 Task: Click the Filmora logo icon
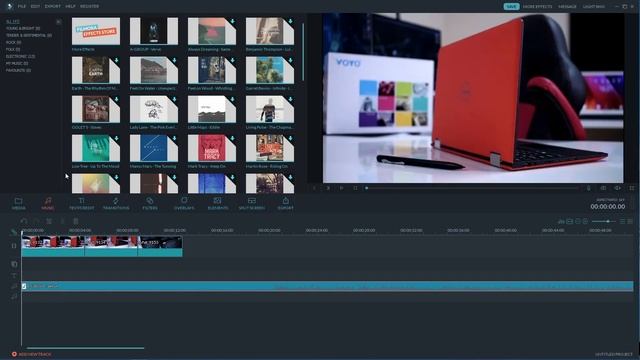click(9, 6)
